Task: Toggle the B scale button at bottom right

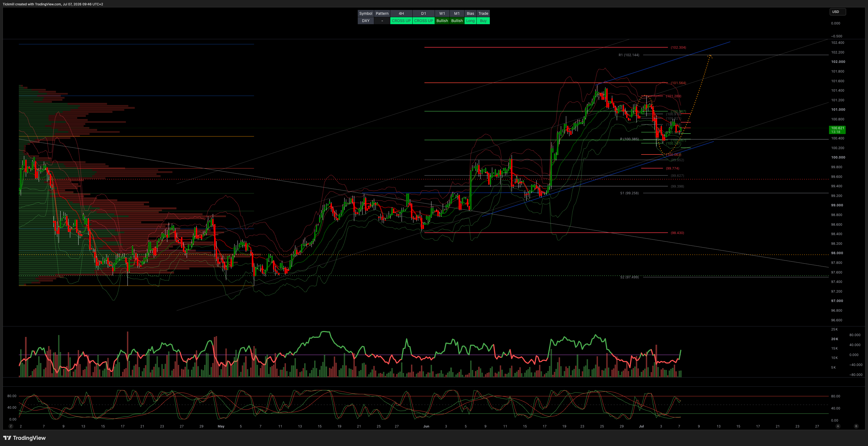Action: [x=856, y=426]
